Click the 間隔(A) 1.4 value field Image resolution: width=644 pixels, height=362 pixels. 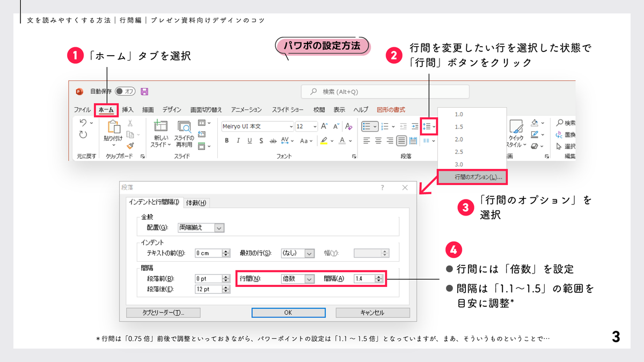coord(364,279)
